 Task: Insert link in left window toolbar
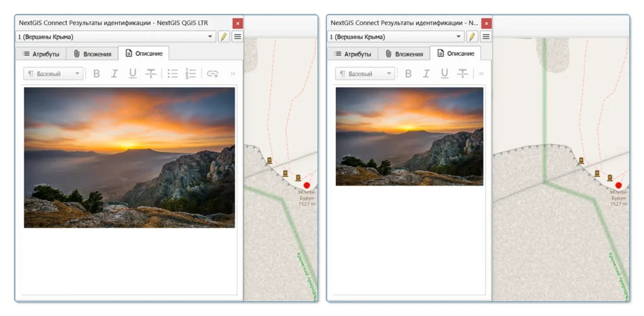(x=213, y=74)
